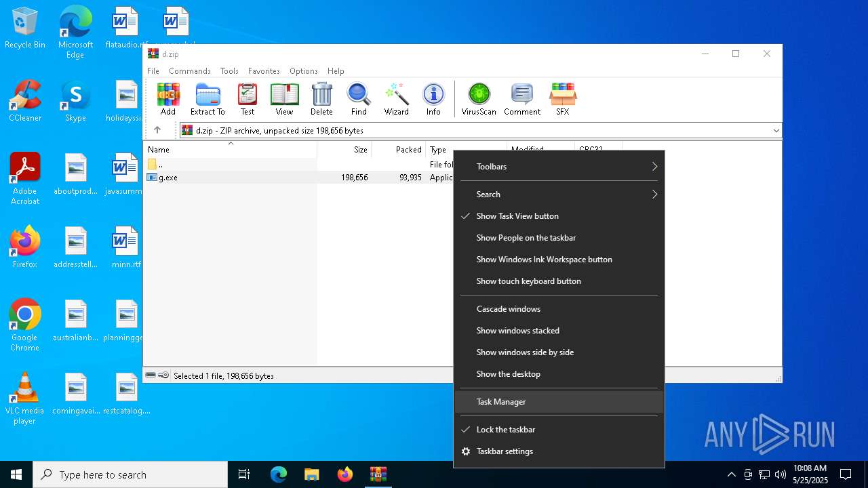Open the File menu
868x488 pixels.
tap(153, 71)
